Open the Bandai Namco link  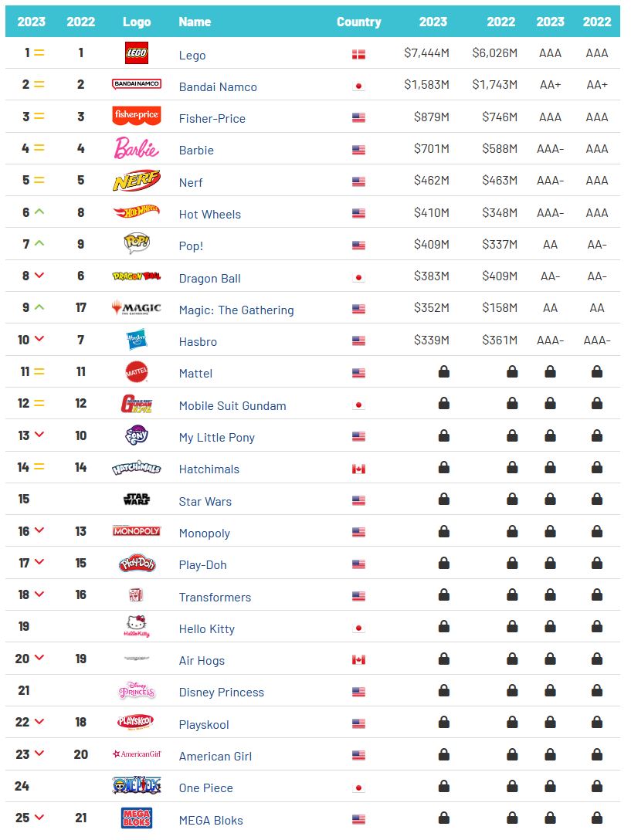click(x=218, y=86)
